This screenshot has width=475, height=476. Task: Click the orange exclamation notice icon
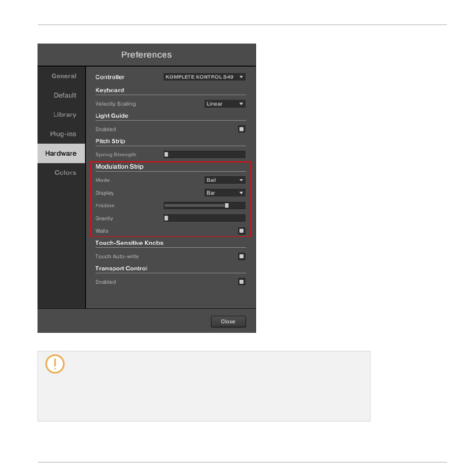tap(55, 364)
